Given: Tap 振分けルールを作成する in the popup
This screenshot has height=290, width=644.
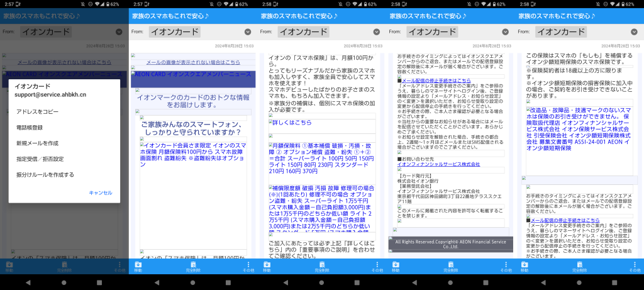Looking at the screenshot, I should click(x=44, y=174).
